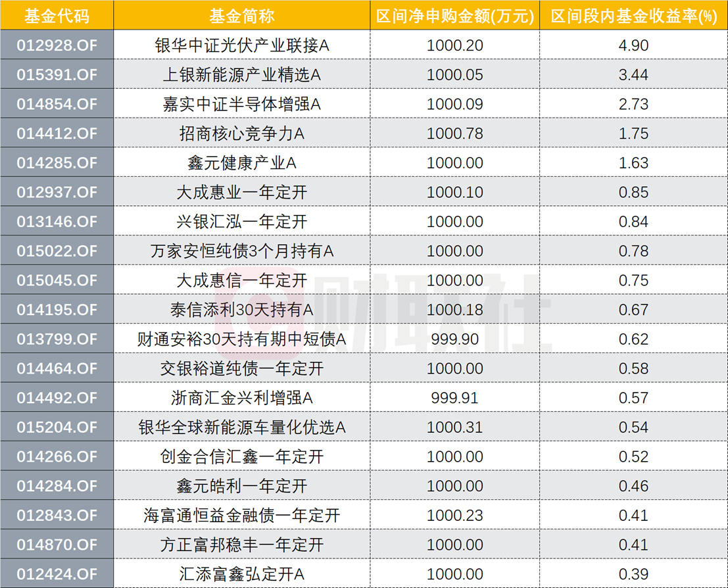Select fund name 大成惠业一年定开
728x588 pixels.
pos(242,192)
